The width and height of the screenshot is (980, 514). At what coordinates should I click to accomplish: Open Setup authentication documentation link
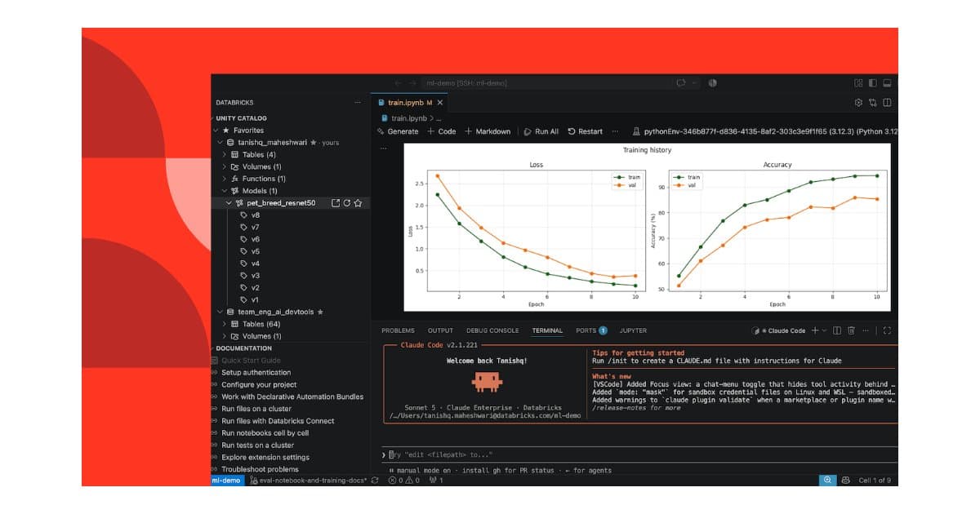pyautogui.click(x=256, y=372)
